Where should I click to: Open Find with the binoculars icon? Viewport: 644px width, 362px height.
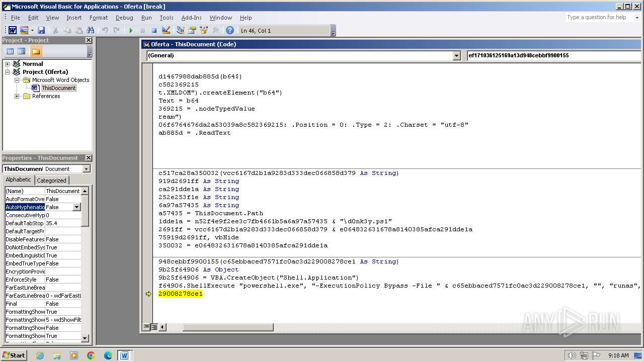pyautogui.click(x=91, y=30)
